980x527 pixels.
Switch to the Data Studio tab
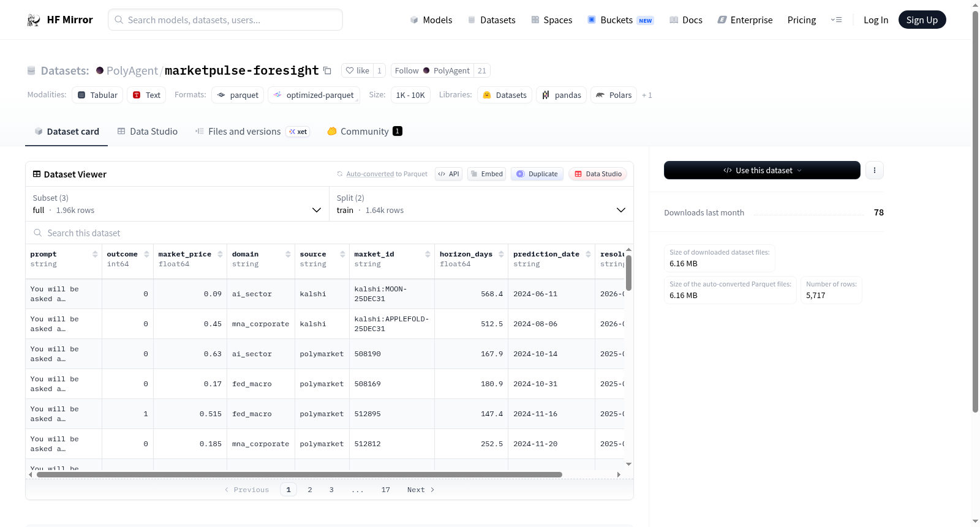(x=147, y=132)
